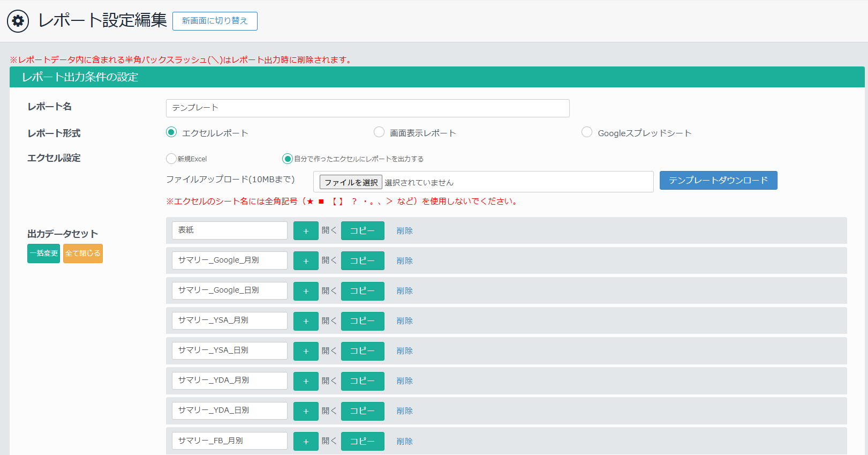The height and width of the screenshot is (455, 868).
Task: Click plus icon for サマリー_YSA_日別 row
Action: 306,351
